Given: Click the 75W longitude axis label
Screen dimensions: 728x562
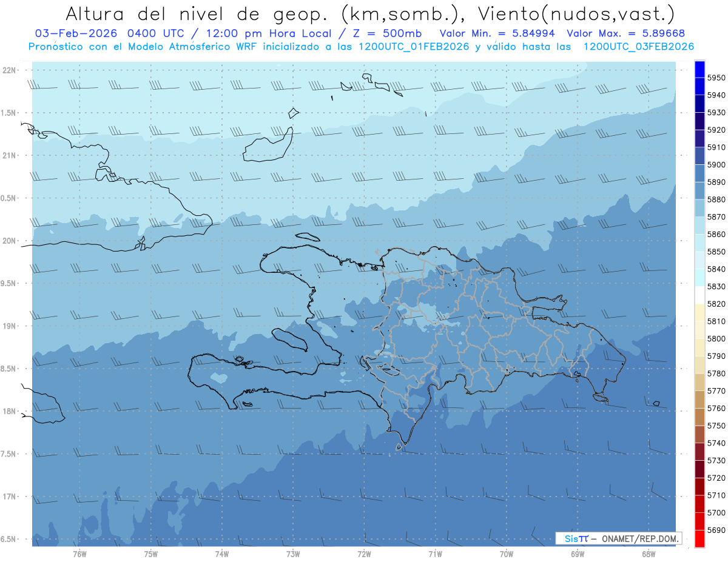Looking at the screenshot, I should click(x=150, y=554).
